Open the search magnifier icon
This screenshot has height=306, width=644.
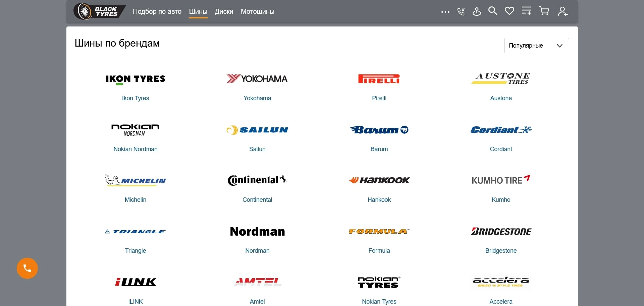[x=492, y=11]
